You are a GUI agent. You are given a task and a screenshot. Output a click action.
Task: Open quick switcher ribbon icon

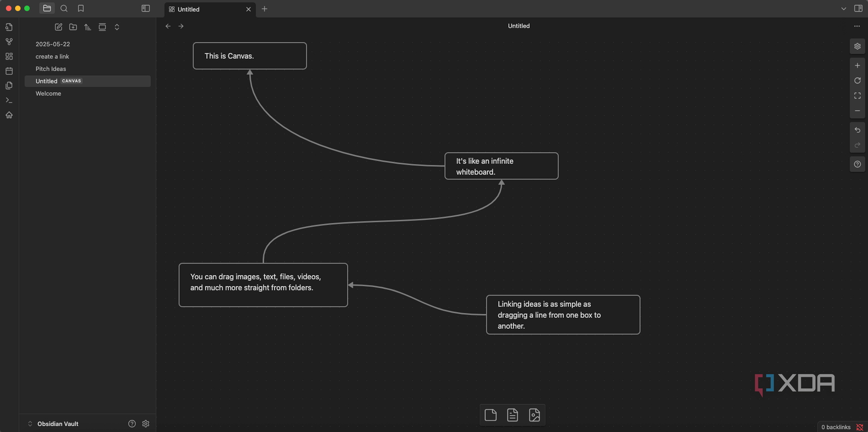[9, 27]
